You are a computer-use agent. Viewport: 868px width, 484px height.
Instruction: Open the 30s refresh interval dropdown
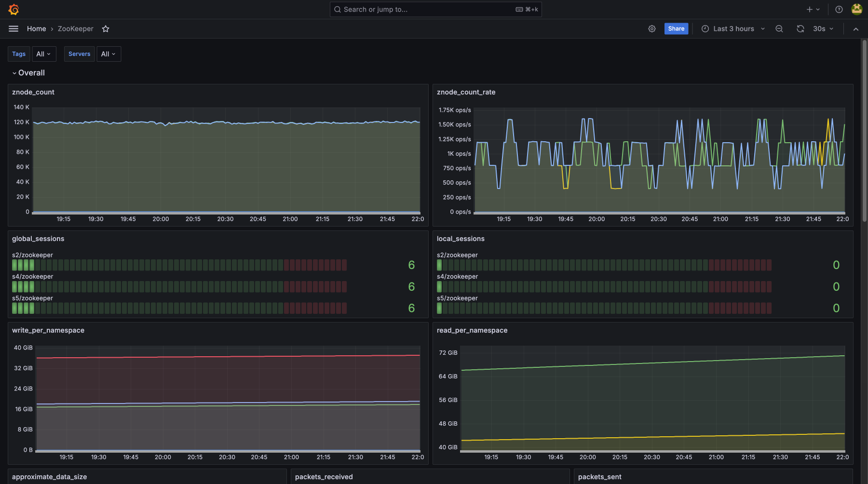click(x=823, y=29)
